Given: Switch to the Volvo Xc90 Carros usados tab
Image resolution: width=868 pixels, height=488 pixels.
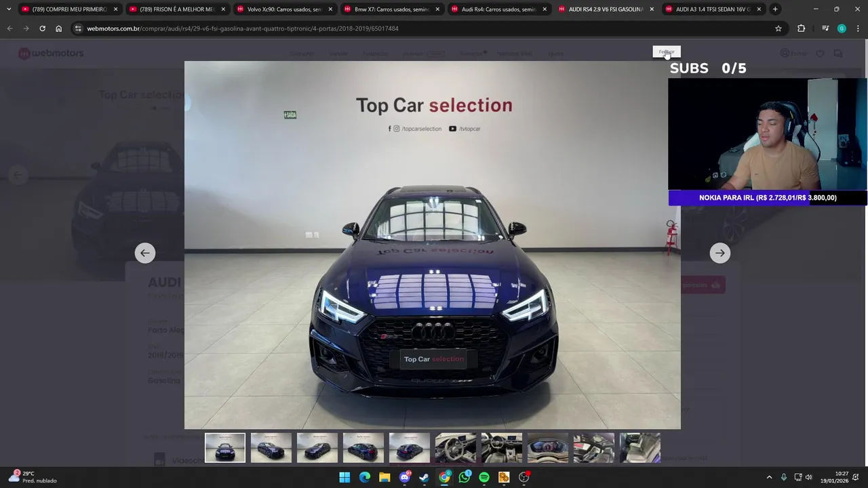Looking at the screenshot, I should point(283,9).
